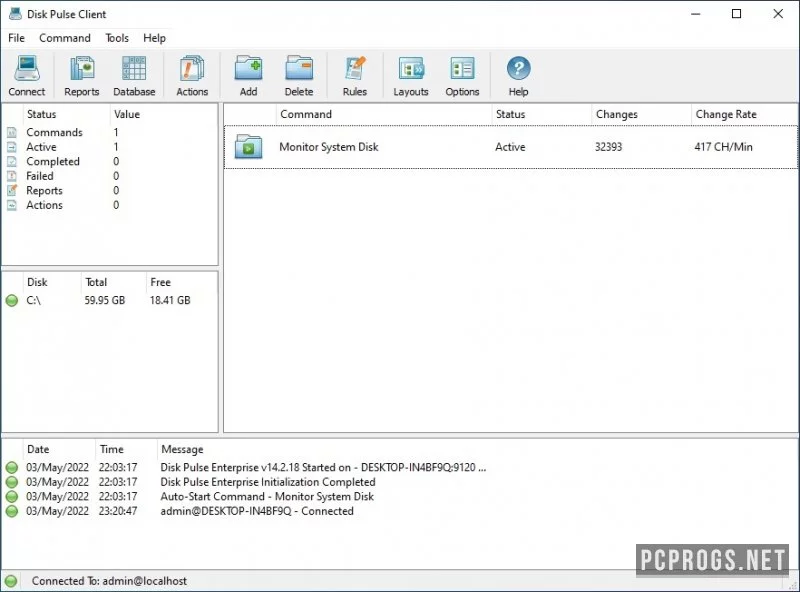The width and height of the screenshot is (800, 592).
Task: Click the green connection status bar icon
Action: (x=11, y=581)
